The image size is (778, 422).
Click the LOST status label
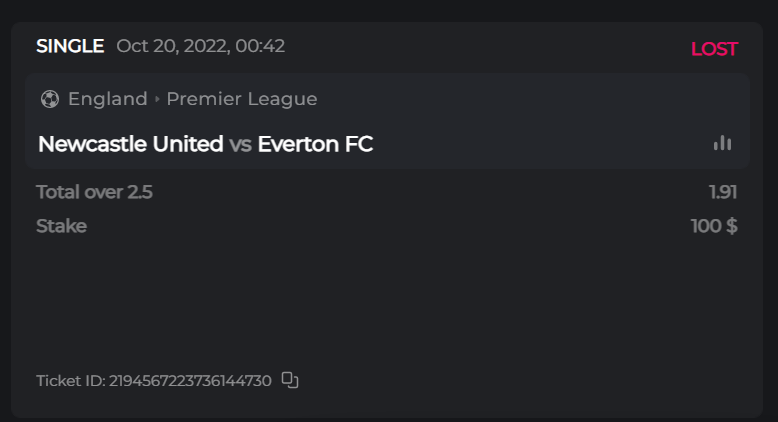point(714,49)
